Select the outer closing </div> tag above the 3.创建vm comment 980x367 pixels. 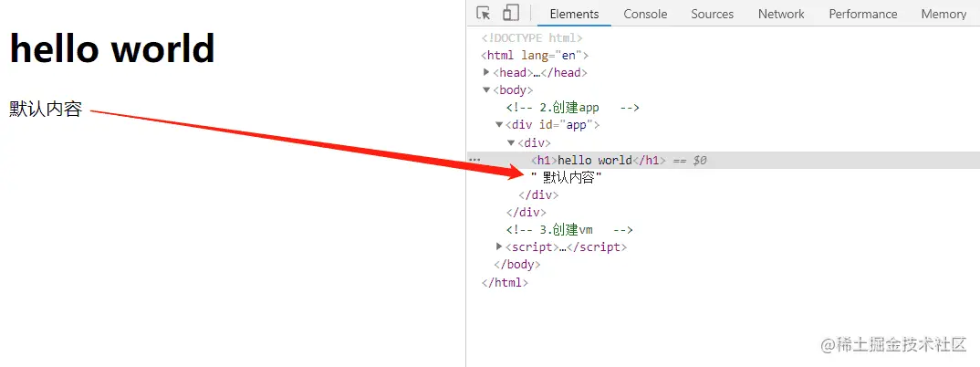coord(526,213)
